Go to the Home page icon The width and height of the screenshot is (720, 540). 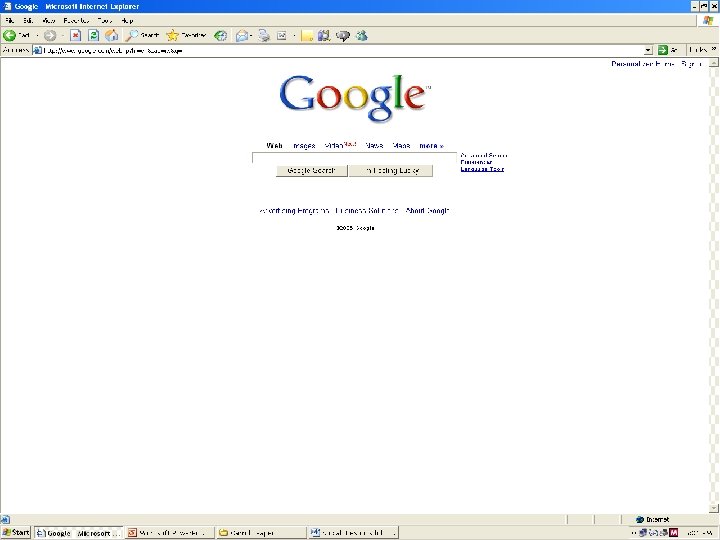112,35
